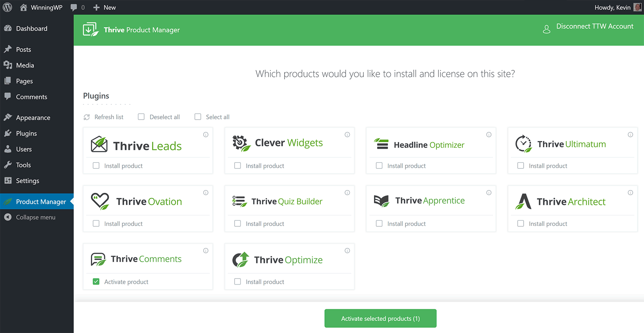Open info icon on Thrive Architect card

630,192
